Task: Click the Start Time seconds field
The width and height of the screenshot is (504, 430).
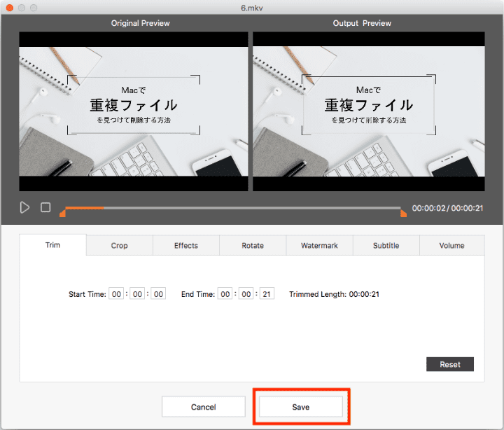Action: pos(158,294)
